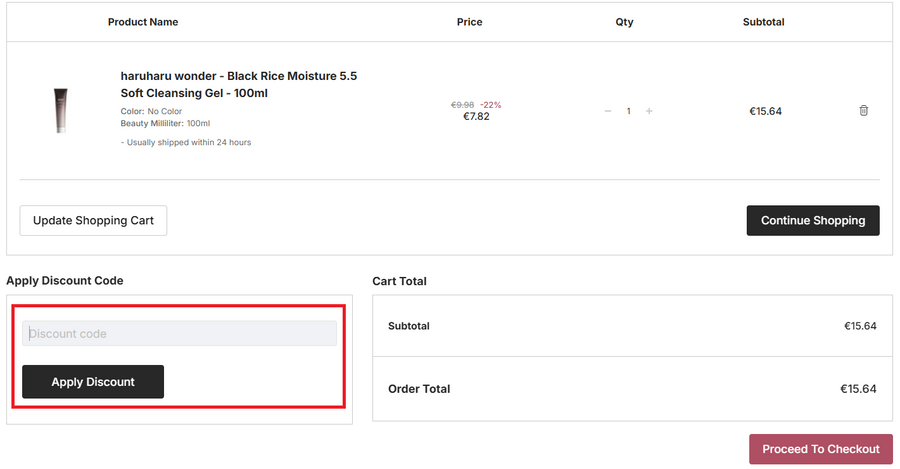The image size is (900, 469).
Task: Increase quantity with the plus icon
Action: coord(649,111)
